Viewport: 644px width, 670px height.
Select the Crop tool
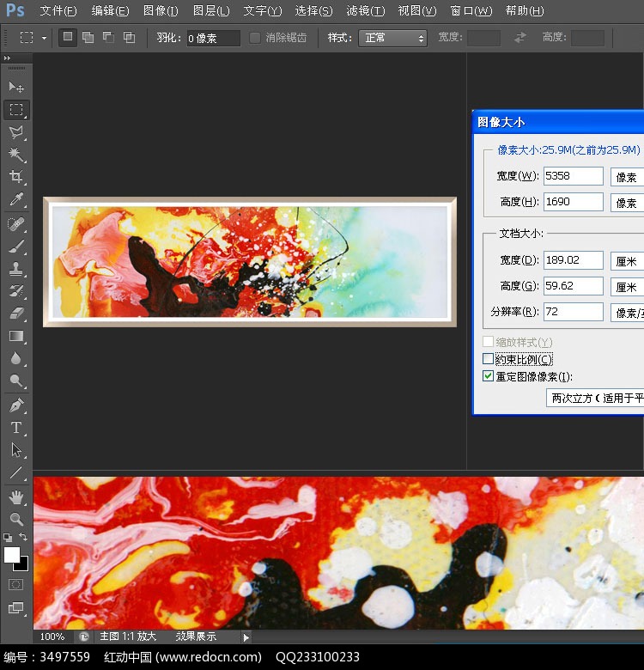click(x=16, y=176)
